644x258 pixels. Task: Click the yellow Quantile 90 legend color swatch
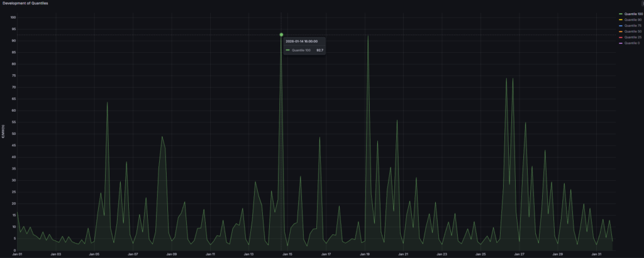tap(620, 19)
